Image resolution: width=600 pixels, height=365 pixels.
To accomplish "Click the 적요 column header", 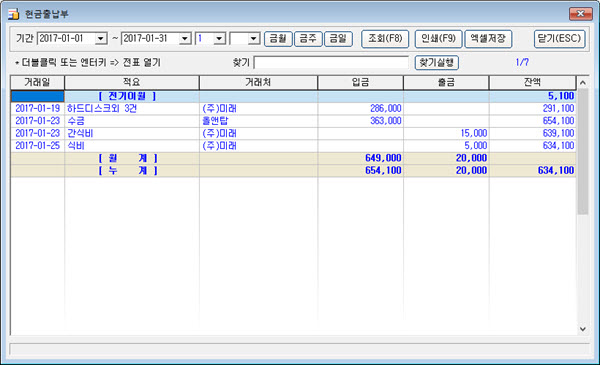I will pyautogui.click(x=132, y=82).
